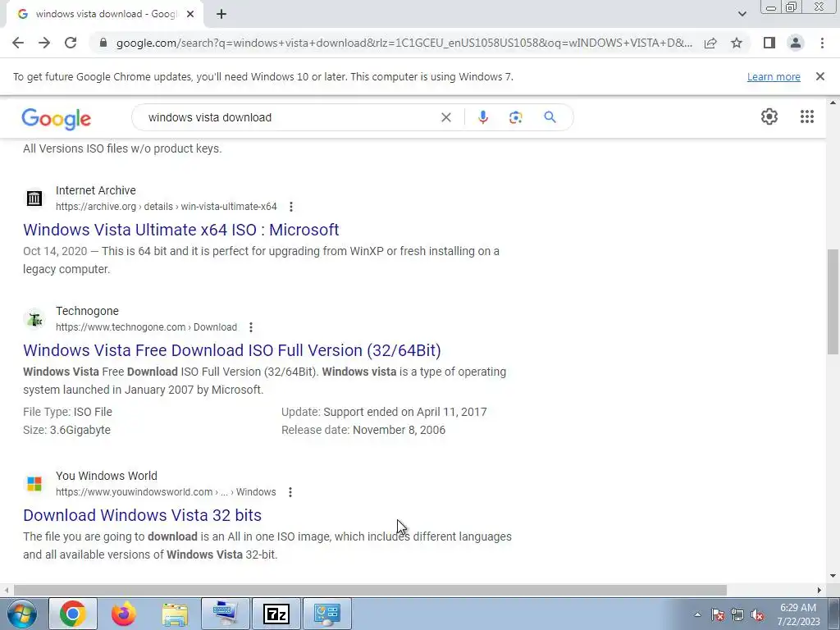
Task: Bookmark this page with the star
Action: tap(737, 43)
